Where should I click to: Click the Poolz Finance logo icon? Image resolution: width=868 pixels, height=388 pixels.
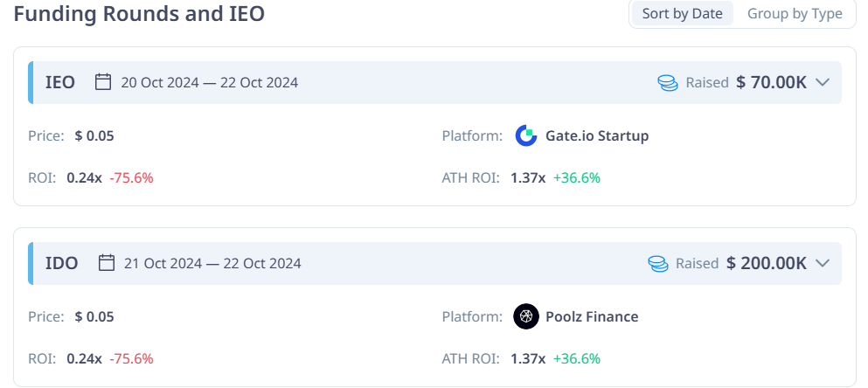pyautogui.click(x=526, y=316)
